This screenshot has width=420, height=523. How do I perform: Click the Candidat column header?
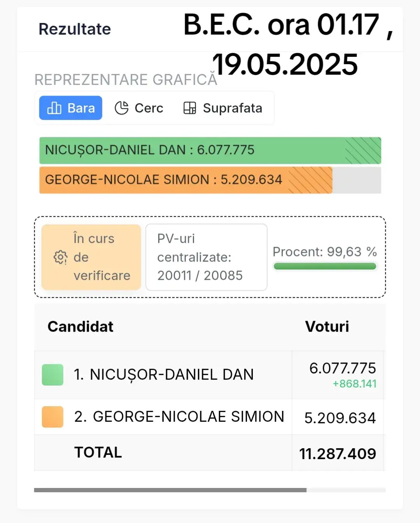(x=80, y=326)
